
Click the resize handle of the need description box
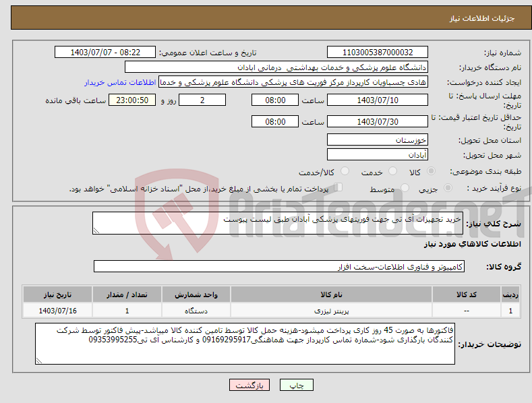point(96,230)
